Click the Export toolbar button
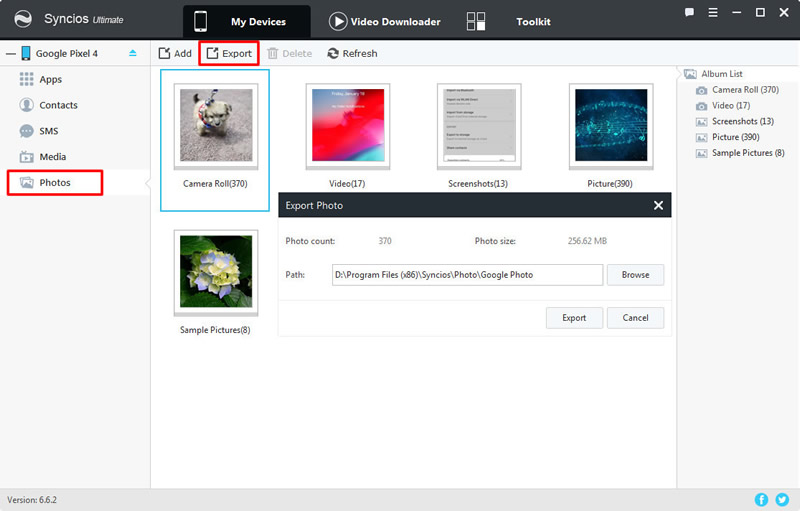Screen dimensions: 800x511 [229, 54]
